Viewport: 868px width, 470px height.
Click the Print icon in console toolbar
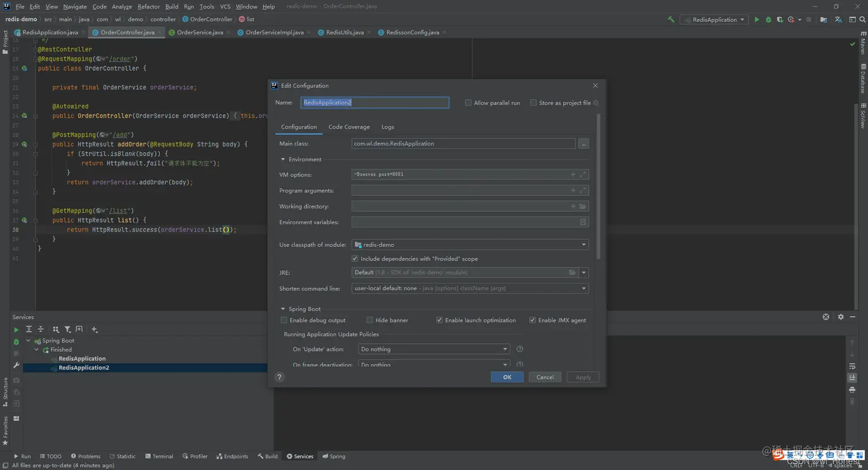coord(852,390)
